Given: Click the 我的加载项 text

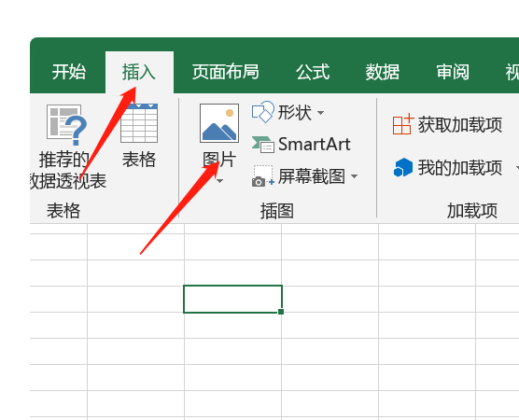Looking at the screenshot, I should [x=460, y=167].
